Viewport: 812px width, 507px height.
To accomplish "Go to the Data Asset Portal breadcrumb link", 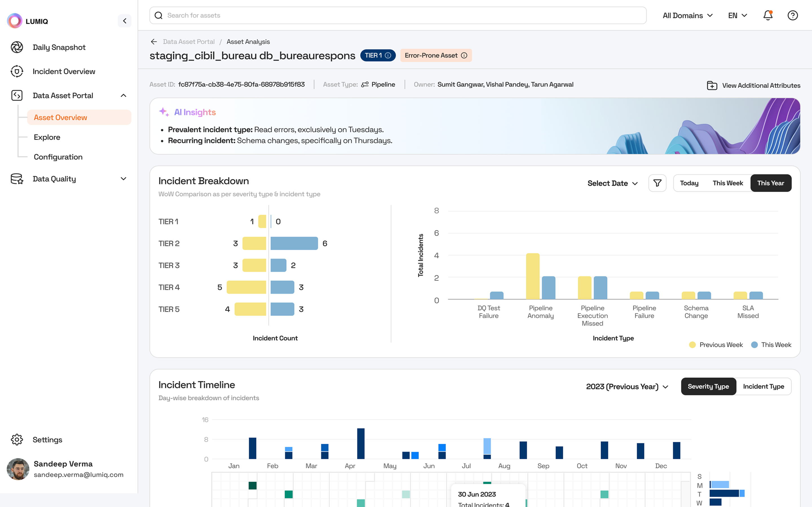I will (189, 42).
